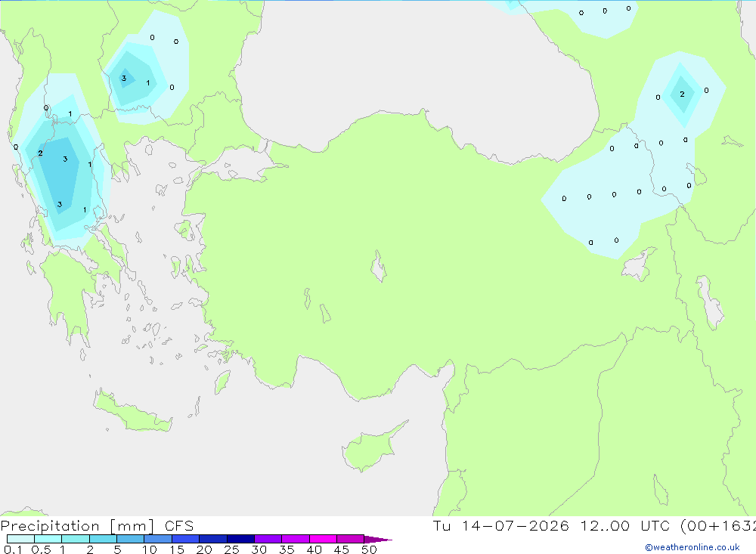Click the '0.5' legend scale label
The height and width of the screenshot is (554, 756).
coord(41,549)
